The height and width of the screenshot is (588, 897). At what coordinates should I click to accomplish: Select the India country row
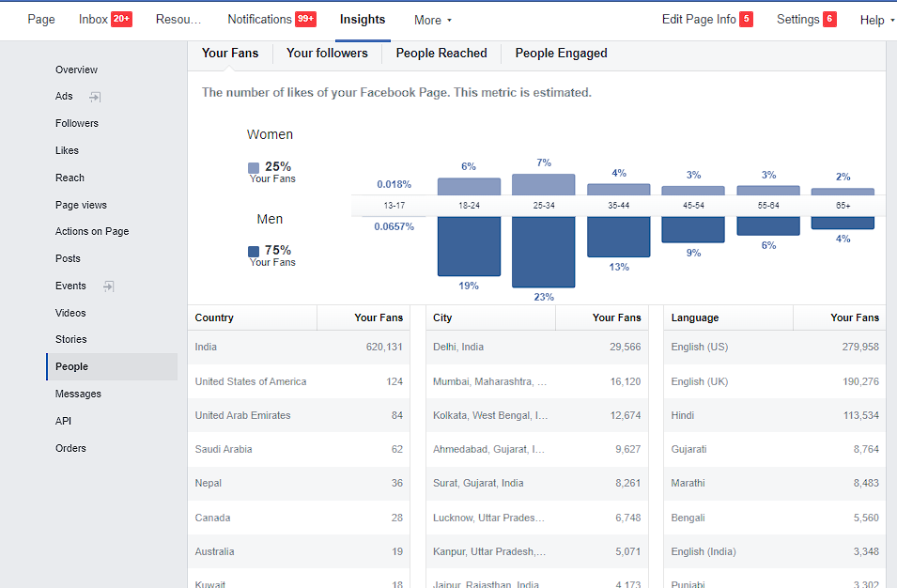point(299,348)
